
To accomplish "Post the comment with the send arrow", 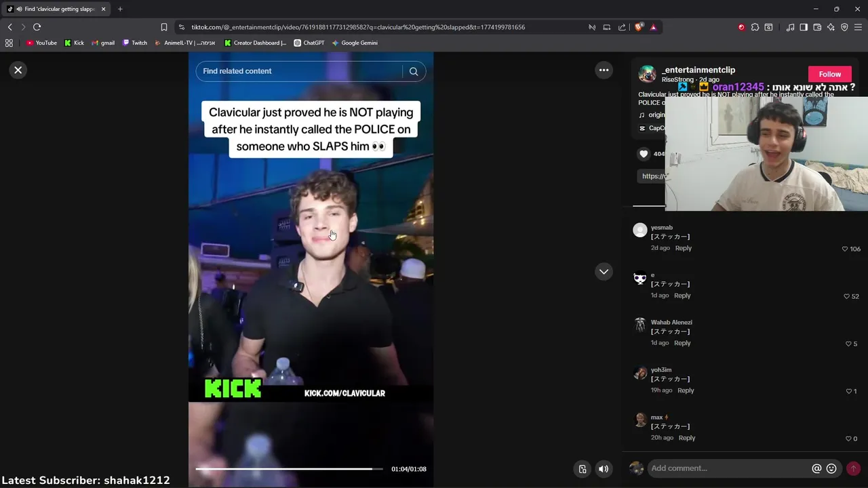I will click(853, 468).
